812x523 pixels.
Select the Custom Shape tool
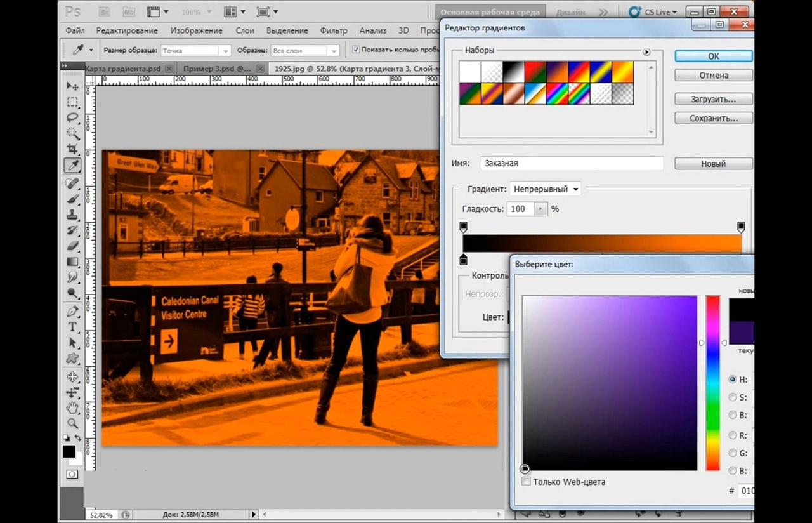click(72, 359)
